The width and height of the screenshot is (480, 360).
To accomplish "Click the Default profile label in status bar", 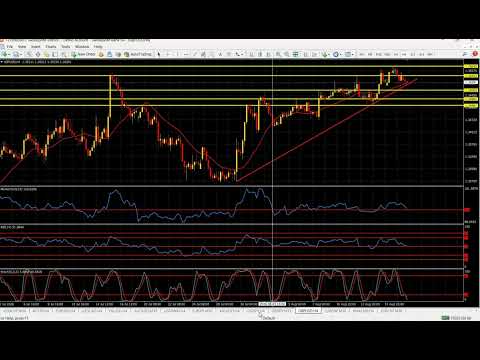I will 269,318.
